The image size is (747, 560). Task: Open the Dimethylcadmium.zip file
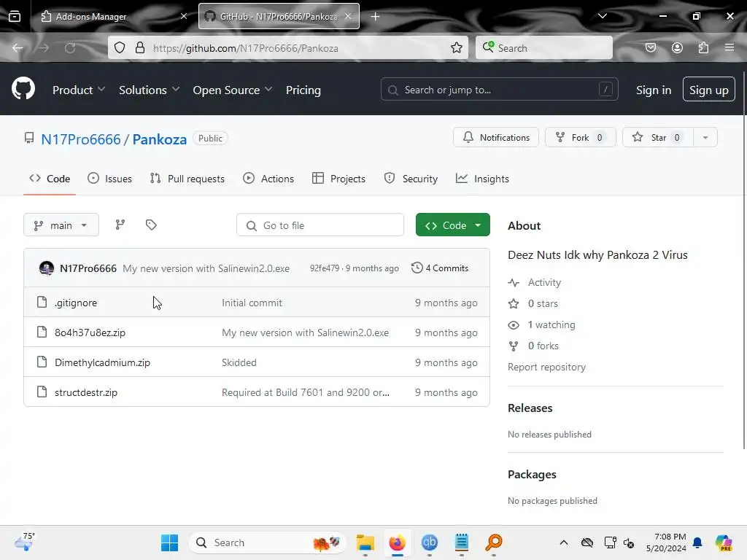(x=102, y=362)
